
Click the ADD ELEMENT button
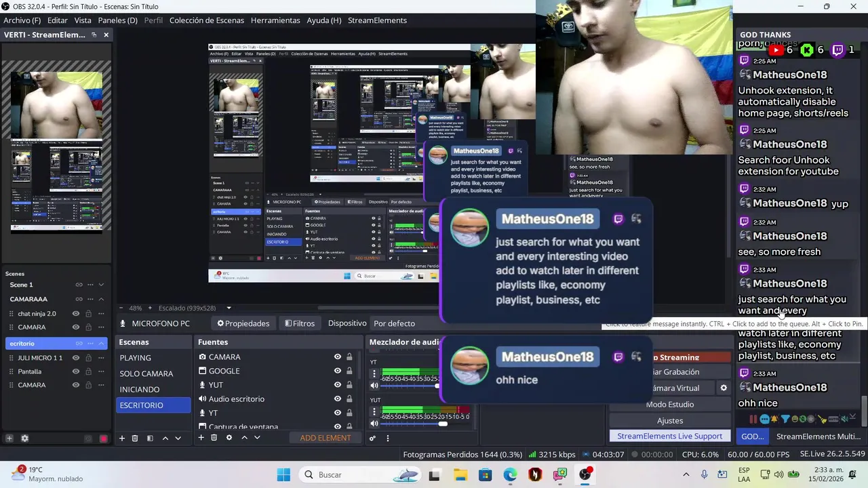(325, 438)
